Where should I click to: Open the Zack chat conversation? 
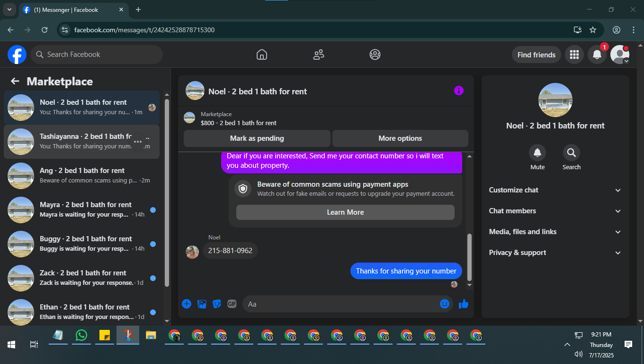81,278
